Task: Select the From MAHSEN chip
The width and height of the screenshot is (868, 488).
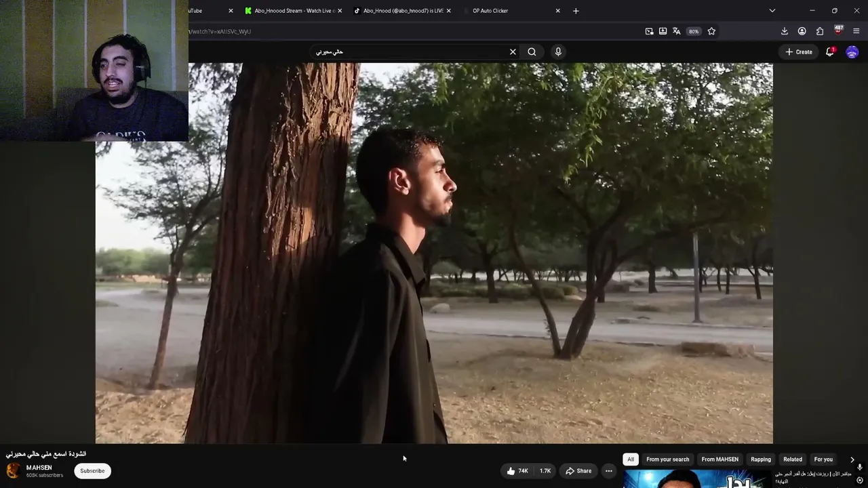Action: coord(720,460)
